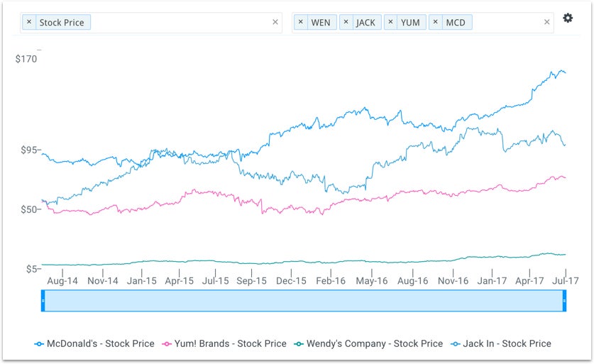This screenshot has width=594, height=364.
Task: Remove the WEN ticker tag
Action: pos(300,22)
